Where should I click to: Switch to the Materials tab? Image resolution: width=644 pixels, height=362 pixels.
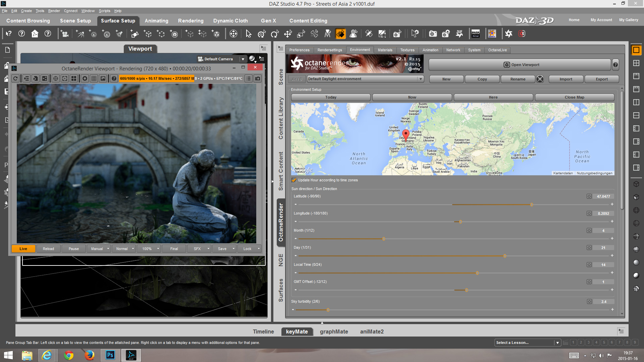click(x=385, y=50)
